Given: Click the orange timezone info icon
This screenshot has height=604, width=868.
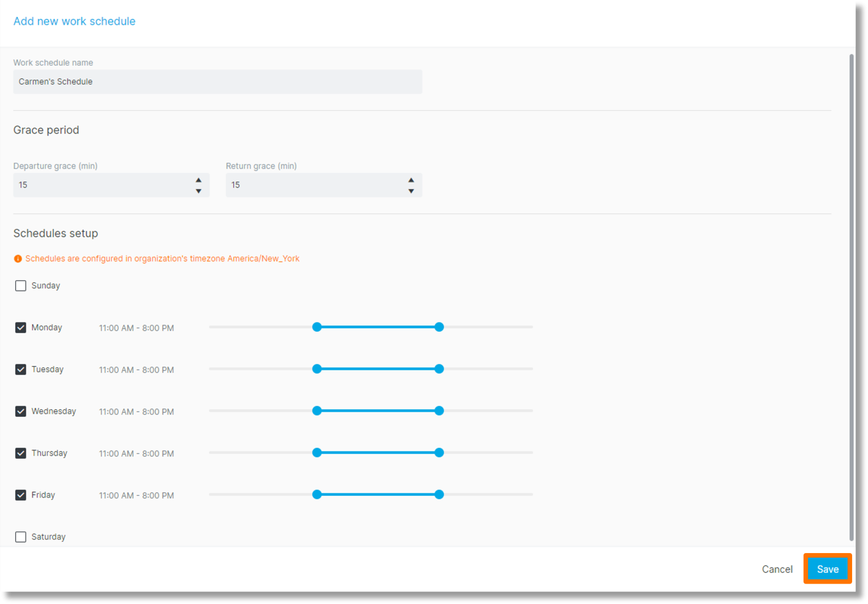Looking at the screenshot, I should click(x=18, y=259).
